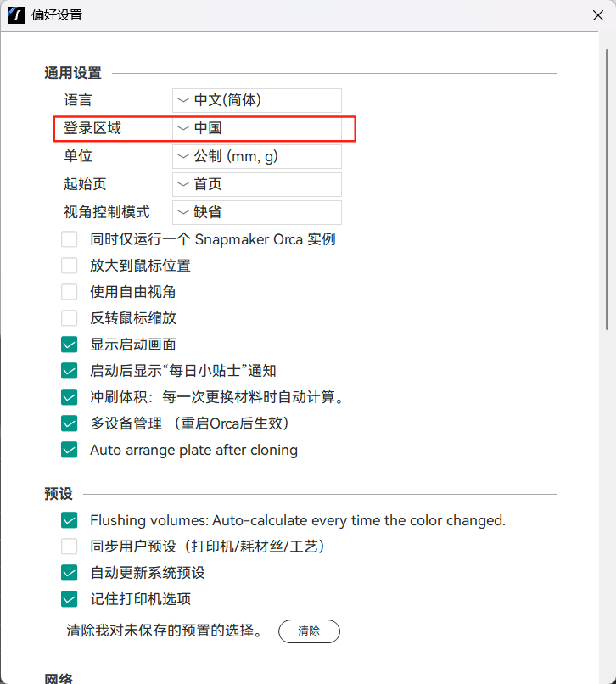Turn off 多设备管理
This screenshot has width=616, height=684.
tap(70, 423)
